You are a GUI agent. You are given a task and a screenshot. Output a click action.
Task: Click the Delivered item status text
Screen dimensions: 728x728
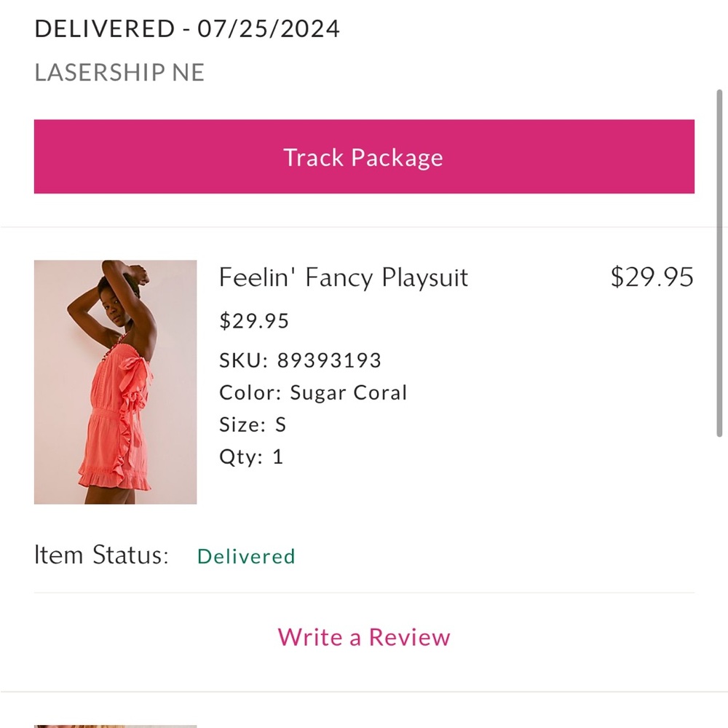tap(245, 556)
